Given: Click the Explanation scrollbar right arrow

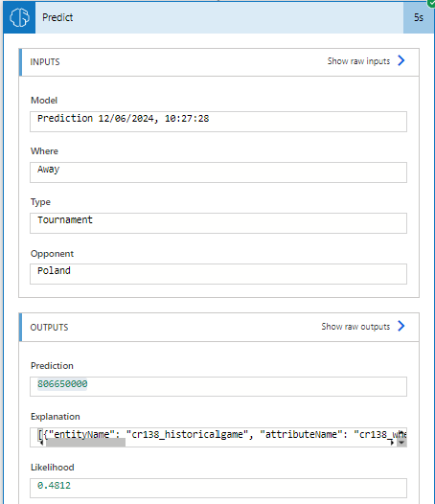Looking at the screenshot, I should pos(392,443).
